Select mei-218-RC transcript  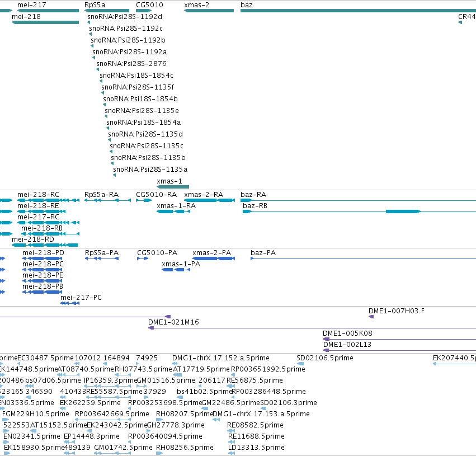click(x=48, y=200)
